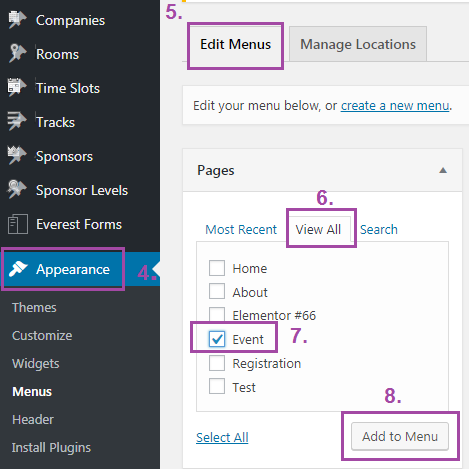Check the Home page checkbox
469x469 pixels.
coord(217,268)
